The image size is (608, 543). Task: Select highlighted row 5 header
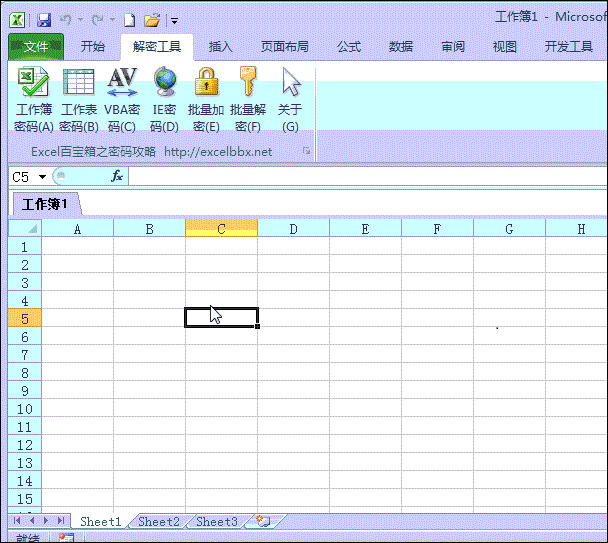25,318
